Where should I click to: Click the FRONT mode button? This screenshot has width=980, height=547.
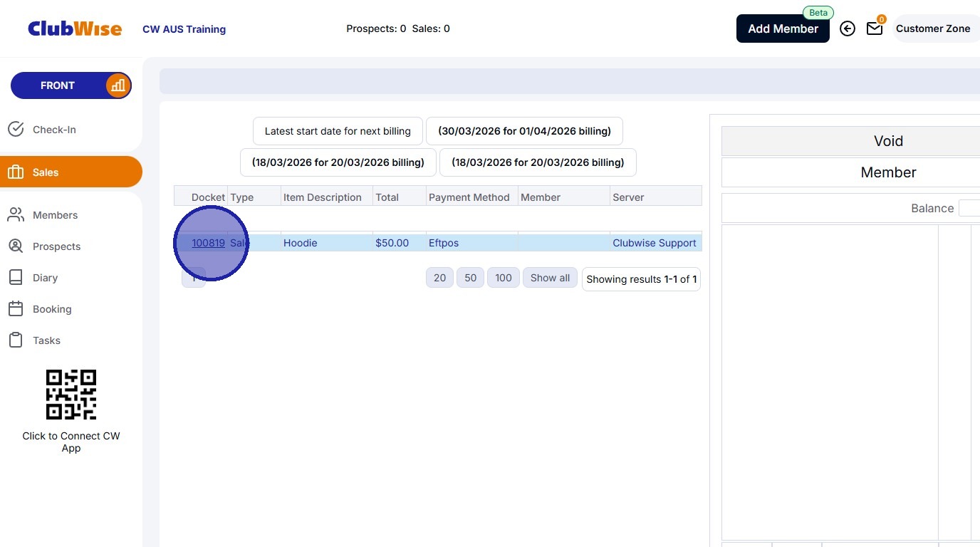point(71,85)
